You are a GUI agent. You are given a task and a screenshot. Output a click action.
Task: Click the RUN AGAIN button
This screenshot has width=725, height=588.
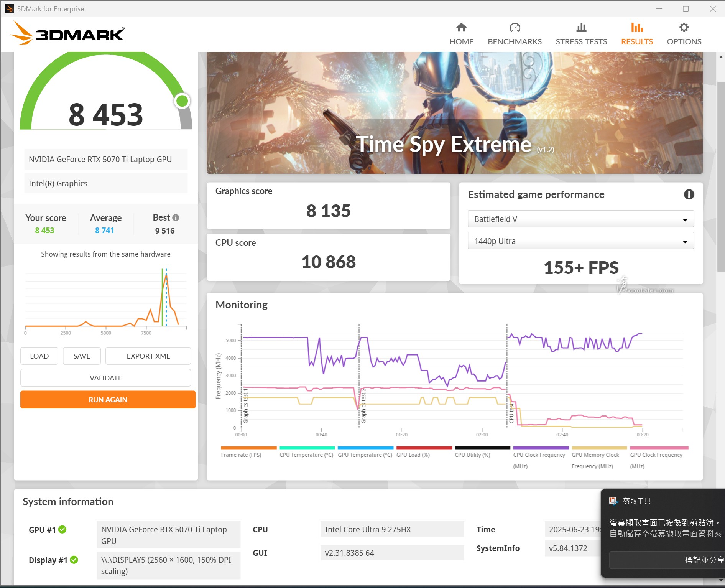pos(108,400)
